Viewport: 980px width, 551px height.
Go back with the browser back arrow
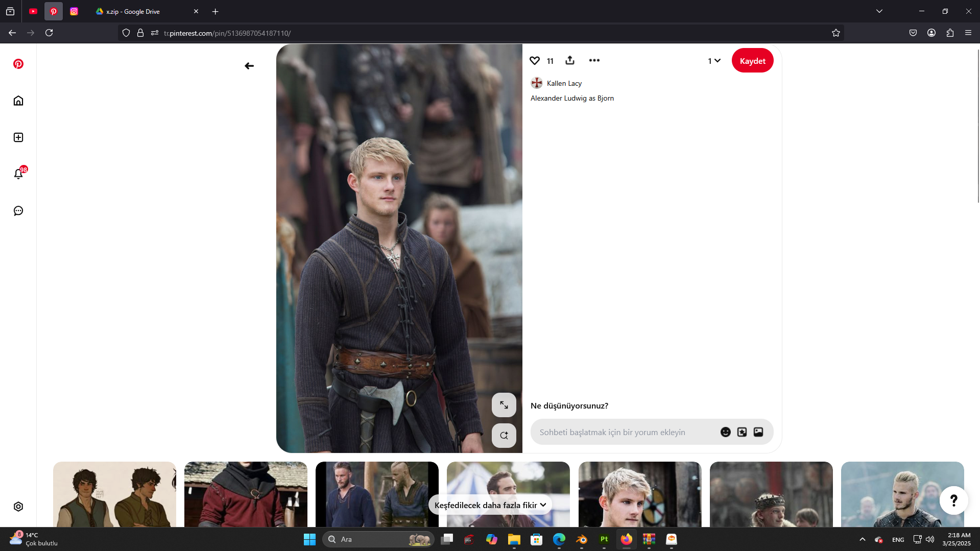click(12, 33)
